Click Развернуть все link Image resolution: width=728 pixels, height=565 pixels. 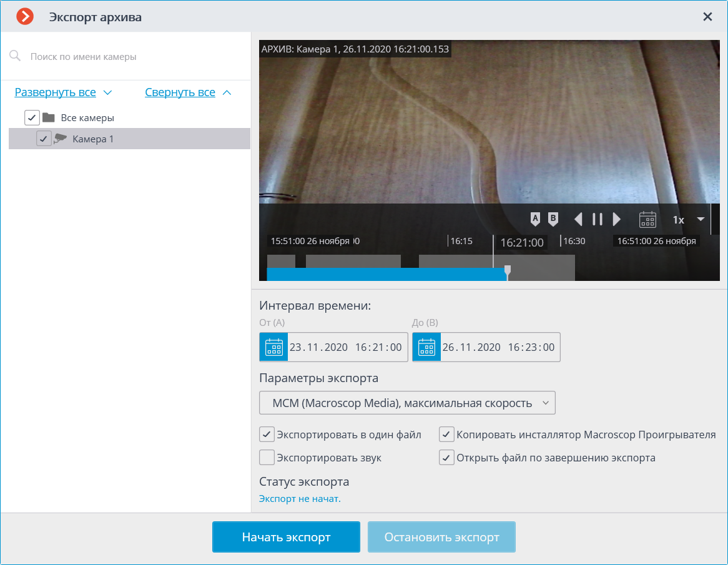(x=55, y=92)
